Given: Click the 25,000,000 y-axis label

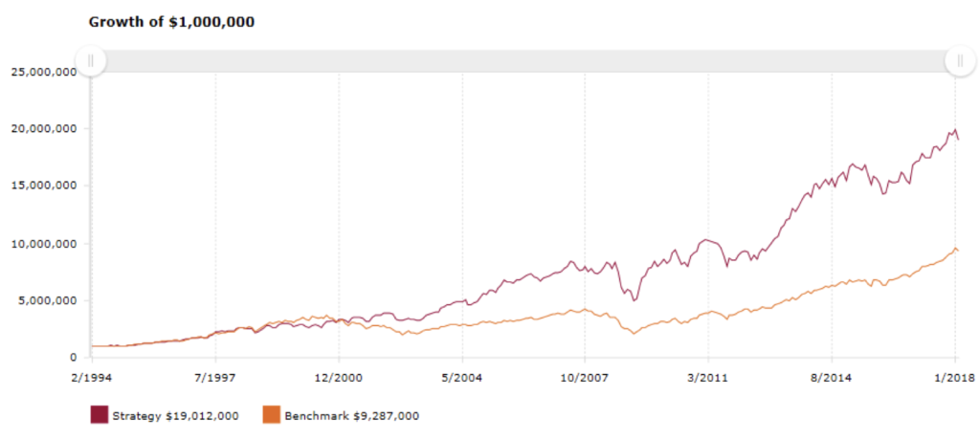Looking at the screenshot, I should [x=44, y=72].
